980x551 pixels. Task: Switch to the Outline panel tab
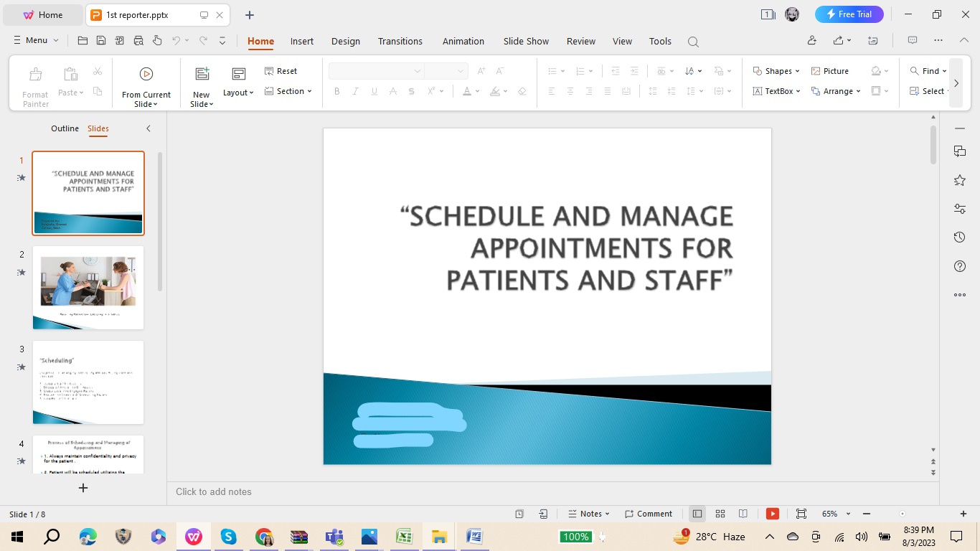[x=65, y=128]
